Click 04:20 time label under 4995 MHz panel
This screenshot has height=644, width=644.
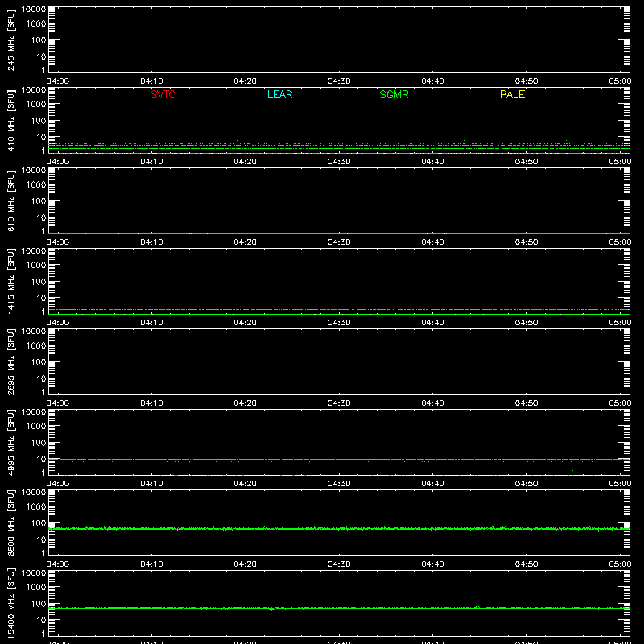(x=246, y=484)
